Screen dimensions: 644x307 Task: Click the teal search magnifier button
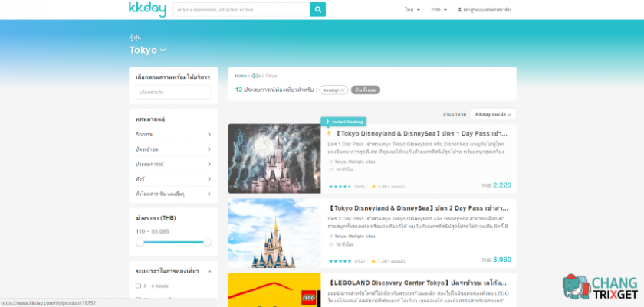[317, 9]
